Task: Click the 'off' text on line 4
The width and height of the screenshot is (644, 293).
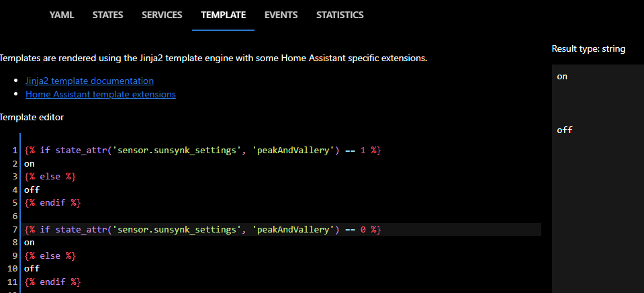Action: (32, 190)
